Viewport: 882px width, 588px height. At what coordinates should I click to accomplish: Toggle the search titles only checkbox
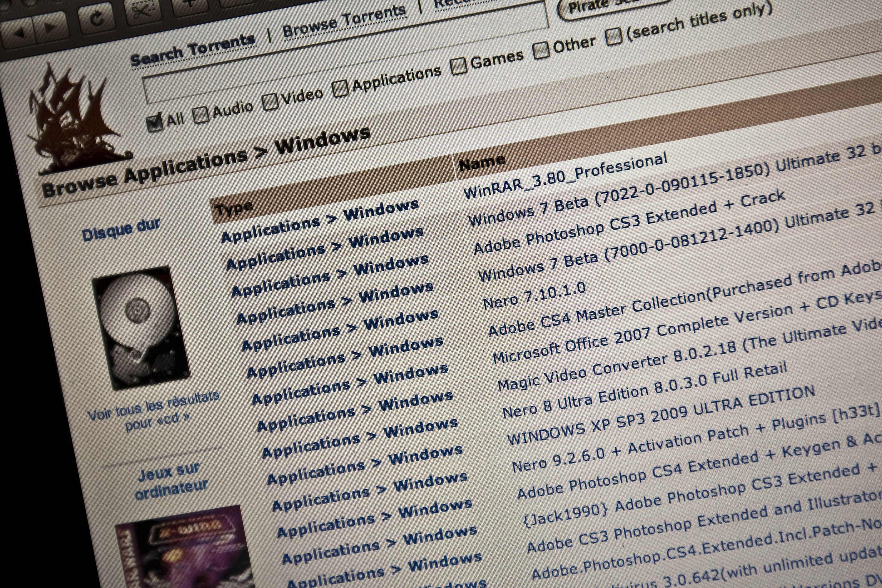614,36
